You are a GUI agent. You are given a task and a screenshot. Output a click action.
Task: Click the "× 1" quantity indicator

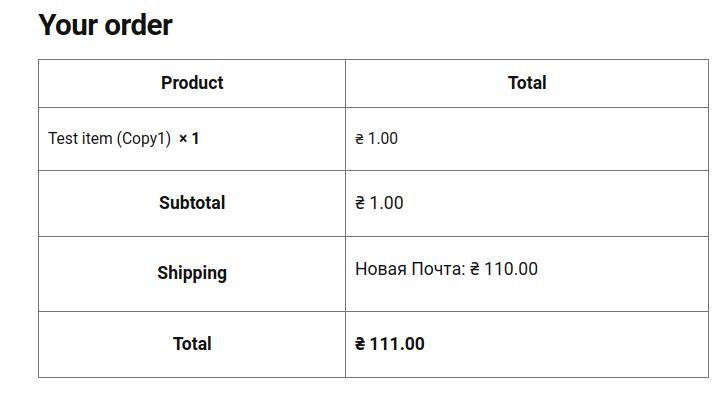pyautogui.click(x=189, y=138)
